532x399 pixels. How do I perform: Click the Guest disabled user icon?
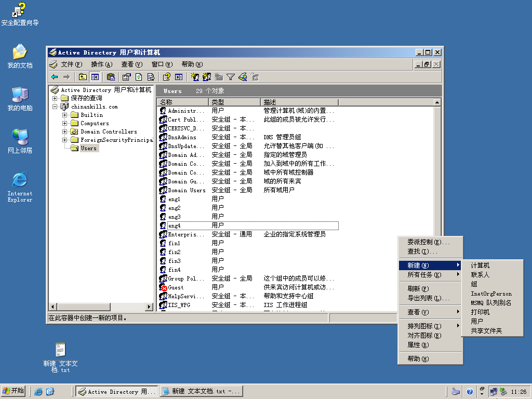click(x=163, y=287)
